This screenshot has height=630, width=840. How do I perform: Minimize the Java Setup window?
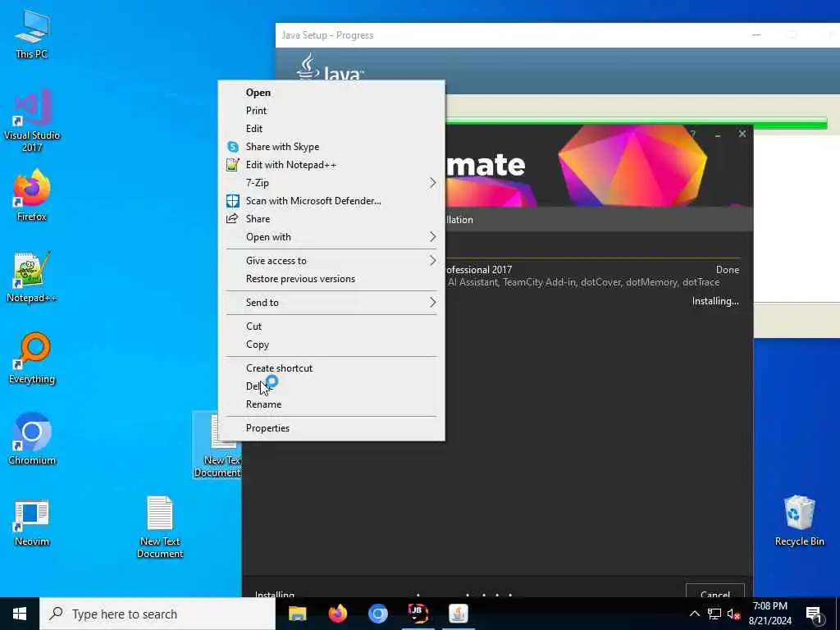click(756, 35)
